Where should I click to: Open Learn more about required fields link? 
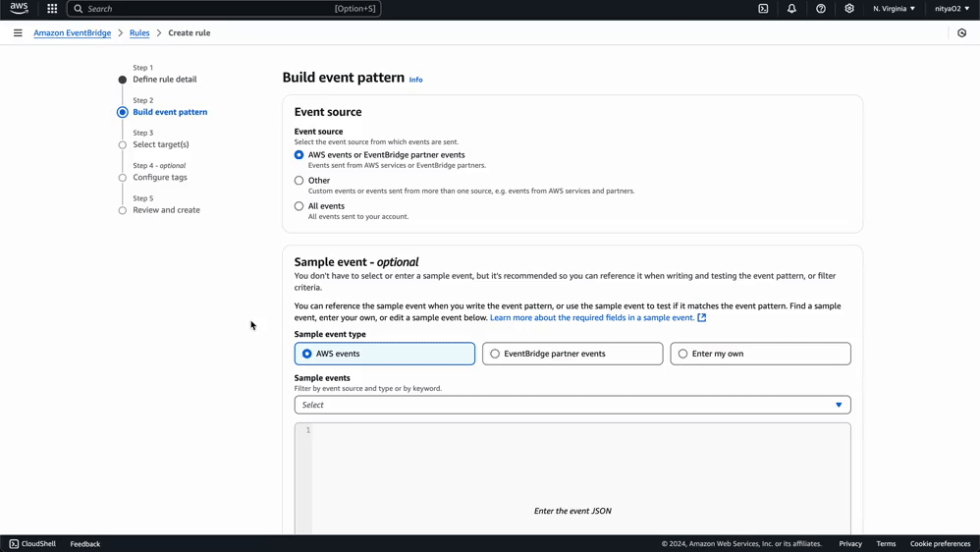[592, 317]
